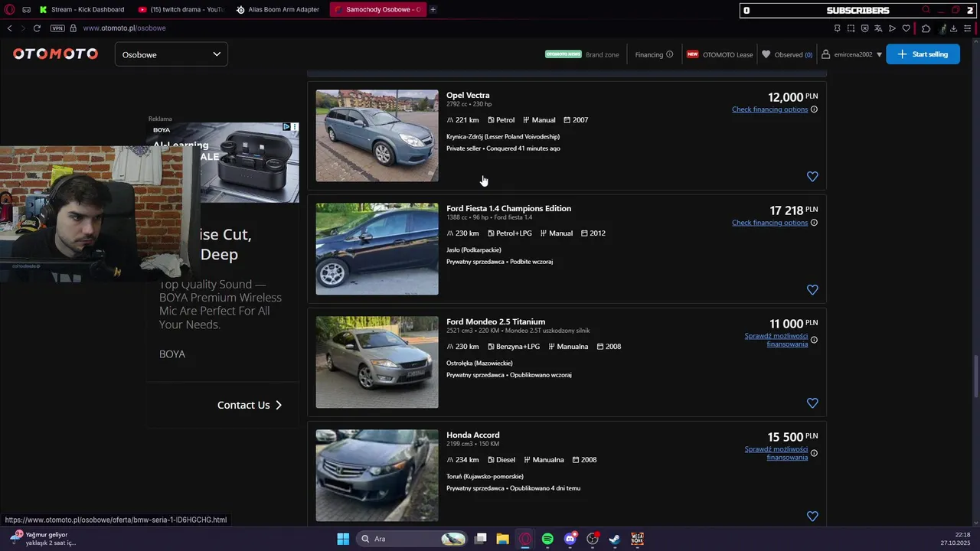Favorite the Ford Mondeo listing heart
Viewport: 980px width, 551px height.
point(812,403)
